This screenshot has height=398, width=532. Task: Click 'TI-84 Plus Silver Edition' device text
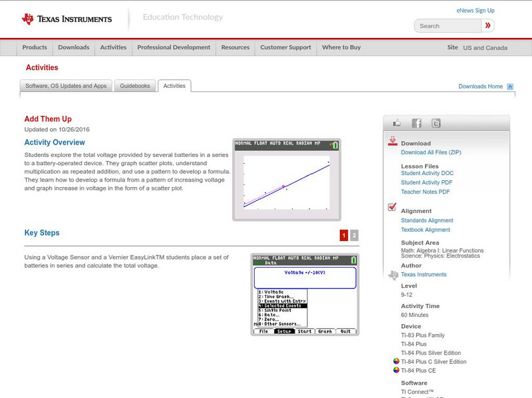[431, 353]
